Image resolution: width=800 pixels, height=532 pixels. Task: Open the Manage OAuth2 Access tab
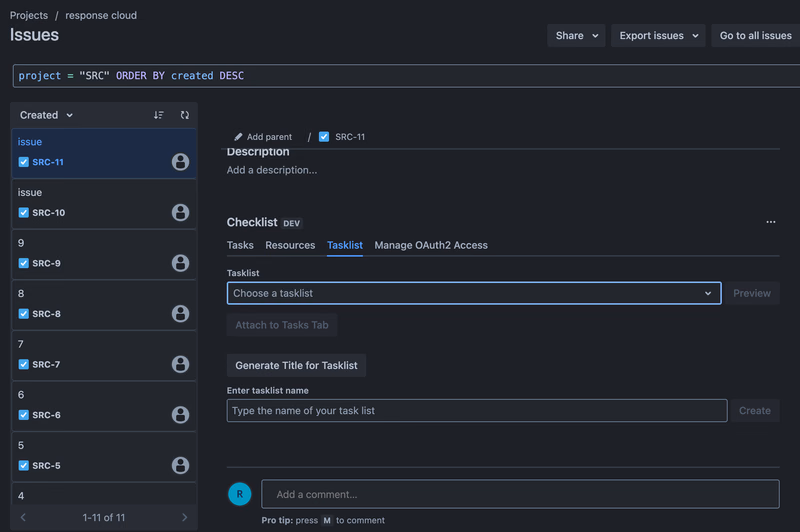(431, 245)
